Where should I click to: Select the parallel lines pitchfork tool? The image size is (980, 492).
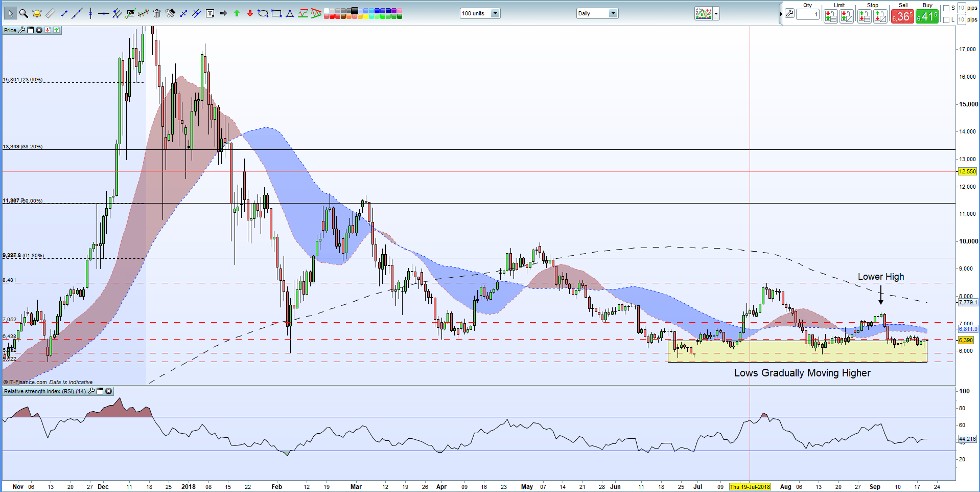tap(117, 14)
